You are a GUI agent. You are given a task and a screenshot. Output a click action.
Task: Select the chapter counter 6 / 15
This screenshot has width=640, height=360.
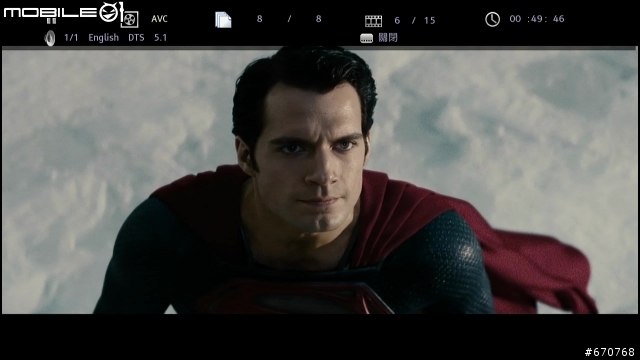point(415,20)
